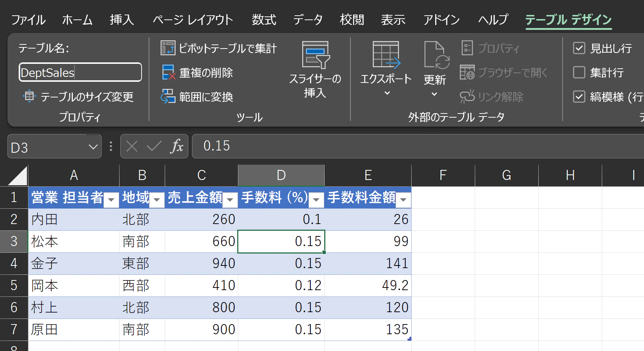Click the confirm checkmark in formula bar
644x351 pixels.
(x=154, y=146)
